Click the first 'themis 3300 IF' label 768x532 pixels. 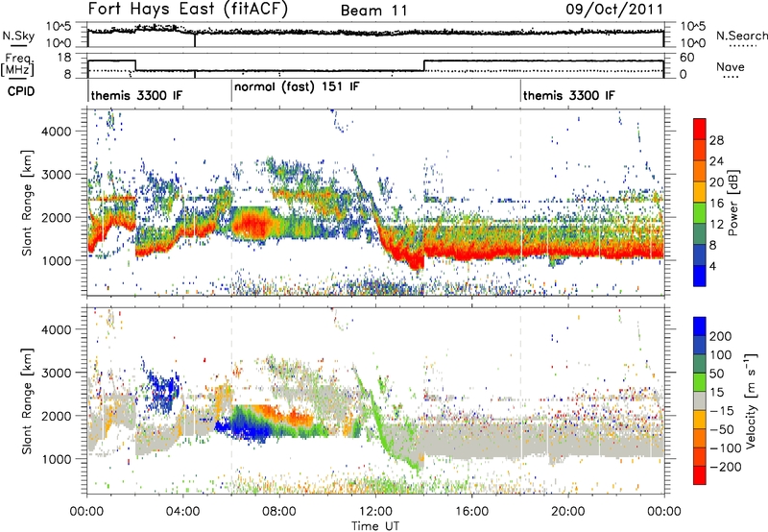[136, 95]
